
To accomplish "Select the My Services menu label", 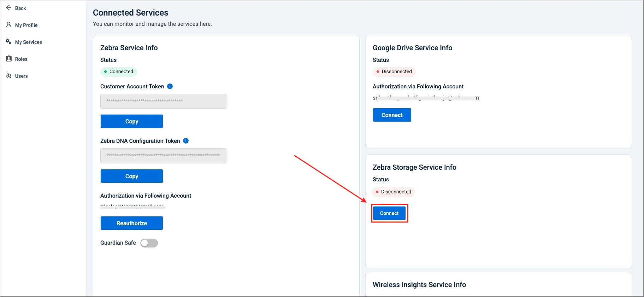I will point(28,42).
